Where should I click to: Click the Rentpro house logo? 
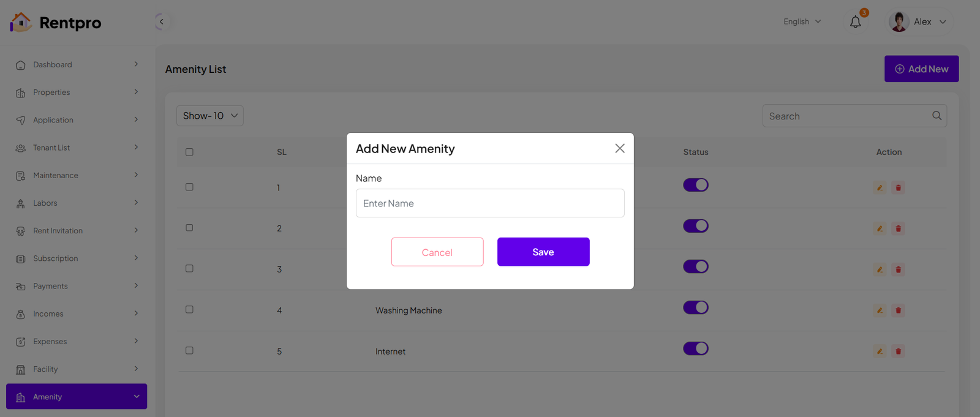coord(21,23)
